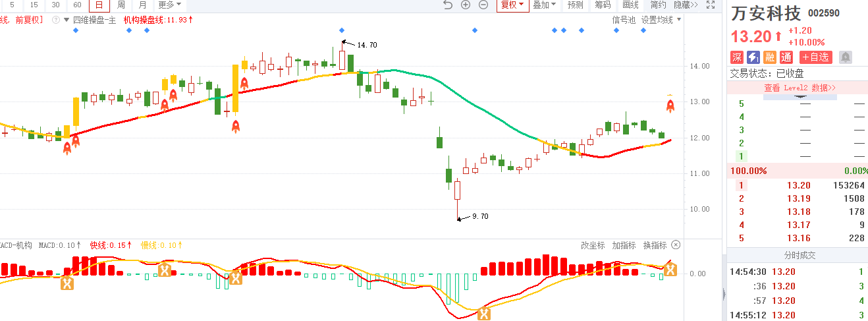Viewport: 868px width, 321px height.
Task: Open the 复权 adjustment dropdown
Action: [512, 5]
